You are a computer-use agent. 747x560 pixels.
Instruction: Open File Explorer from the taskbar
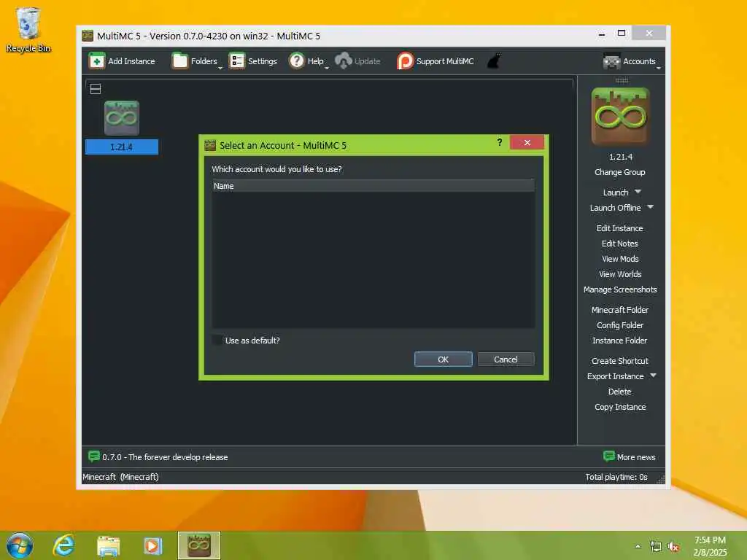coord(108,545)
